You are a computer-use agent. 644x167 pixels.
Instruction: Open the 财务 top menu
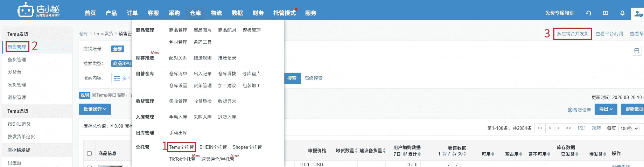click(258, 13)
